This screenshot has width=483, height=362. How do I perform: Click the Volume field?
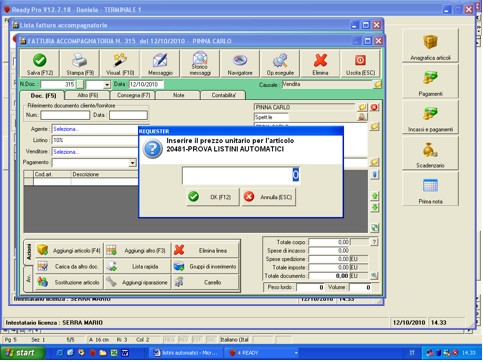(360, 287)
